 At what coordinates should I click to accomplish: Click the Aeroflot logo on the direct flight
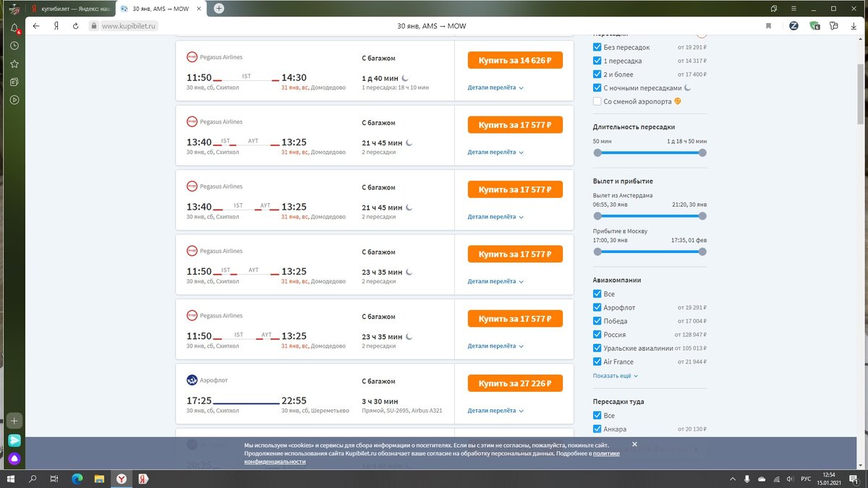pyautogui.click(x=192, y=380)
